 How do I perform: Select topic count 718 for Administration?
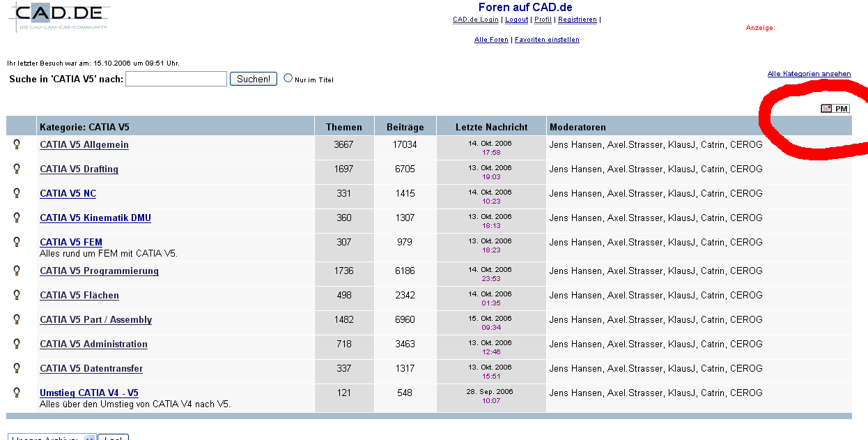click(344, 344)
